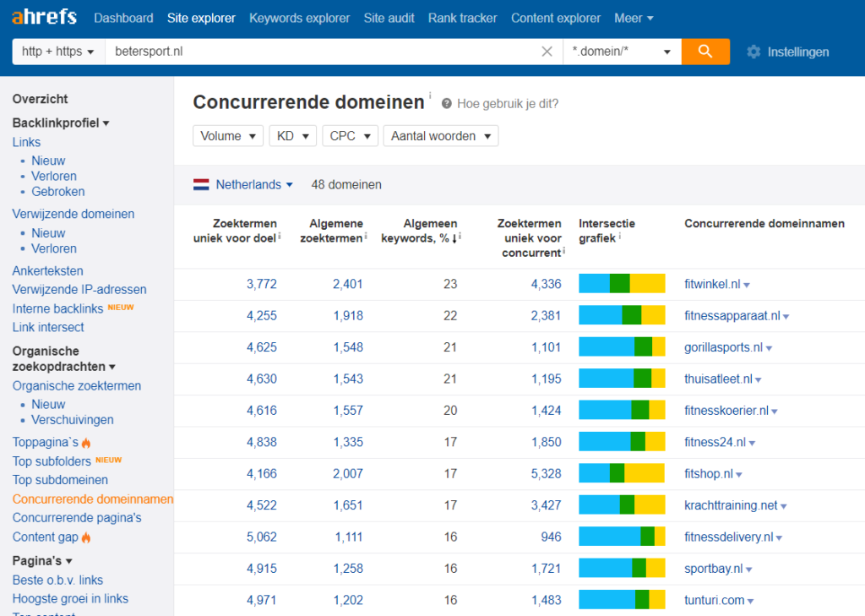
Task: Click the ahrefs logo
Action: tap(44, 17)
